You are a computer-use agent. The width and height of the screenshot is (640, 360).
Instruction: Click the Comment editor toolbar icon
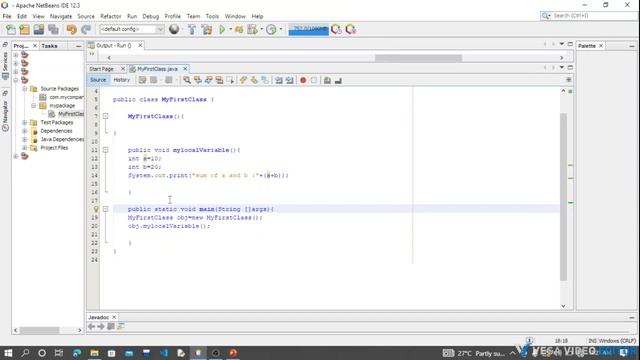(327, 80)
